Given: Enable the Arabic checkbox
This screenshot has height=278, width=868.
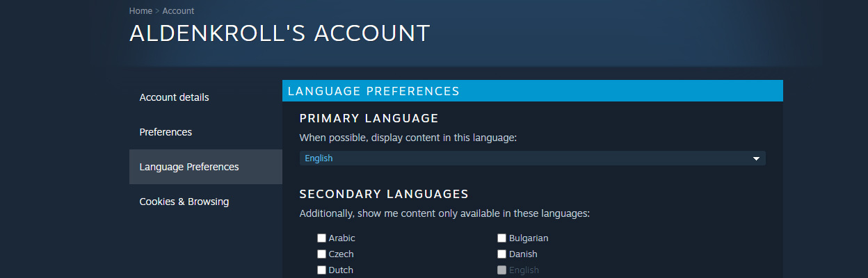Looking at the screenshot, I should (x=321, y=238).
